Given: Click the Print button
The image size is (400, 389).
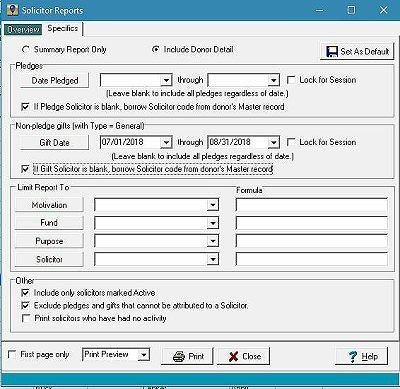Looking at the screenshot, I should pos(187,356).
